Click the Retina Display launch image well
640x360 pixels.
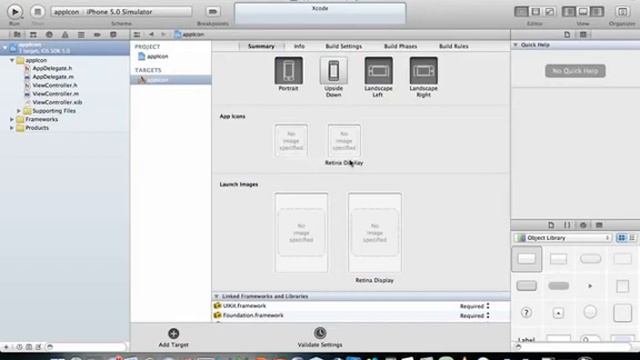tap(375, 233)
